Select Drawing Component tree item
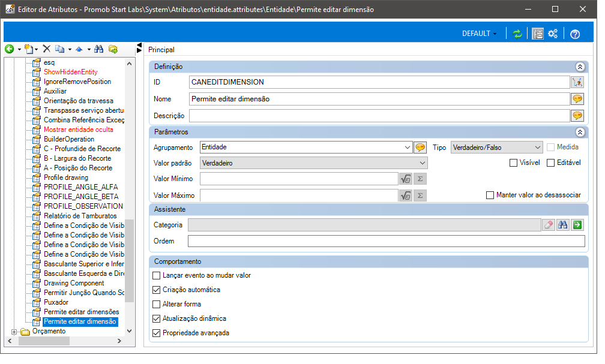Screen dimensions: 605x364 (74, 284)
